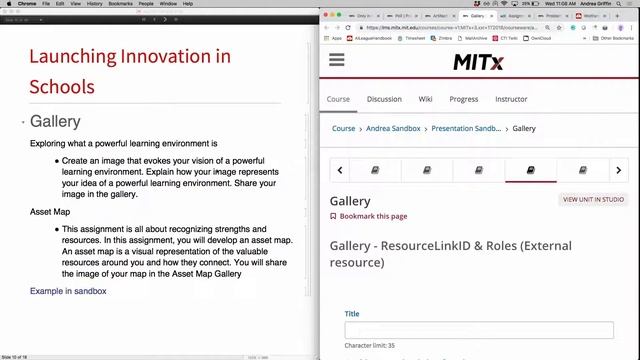The image size is (640, 360).
Task: Open the MailArchive bookmark
Action: 472,38
